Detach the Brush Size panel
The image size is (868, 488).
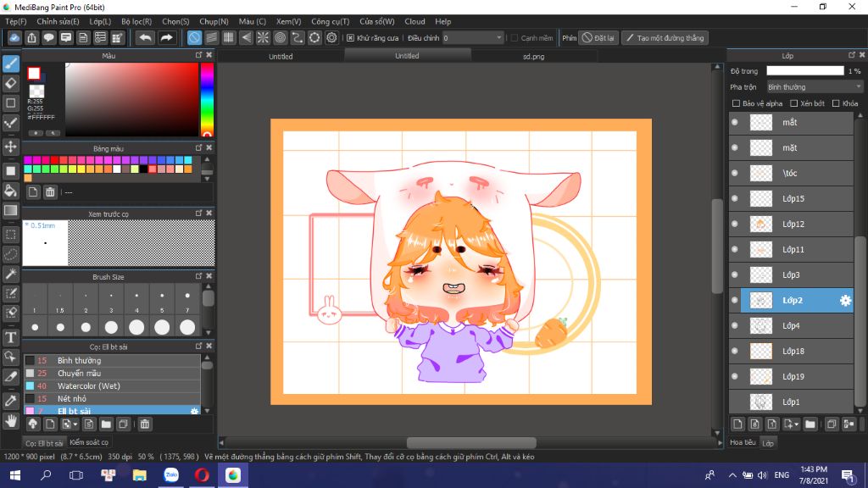198,276
